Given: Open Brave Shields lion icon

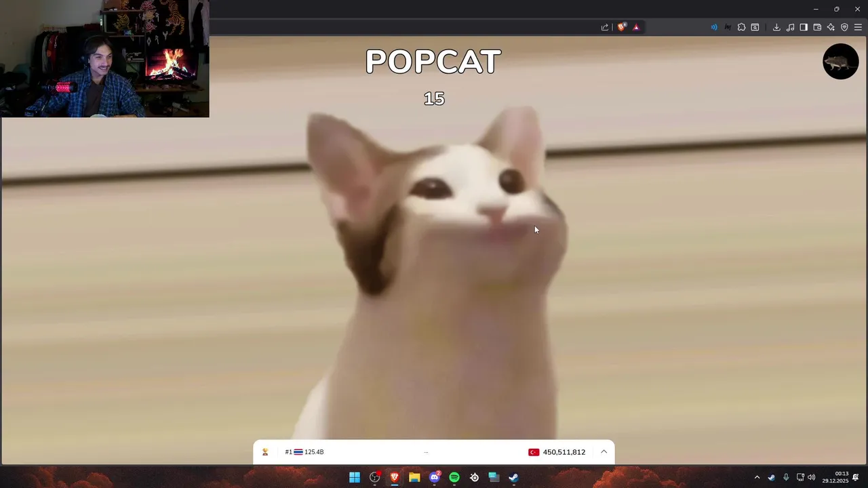Looking at the screenshot, I should [621, 27].
